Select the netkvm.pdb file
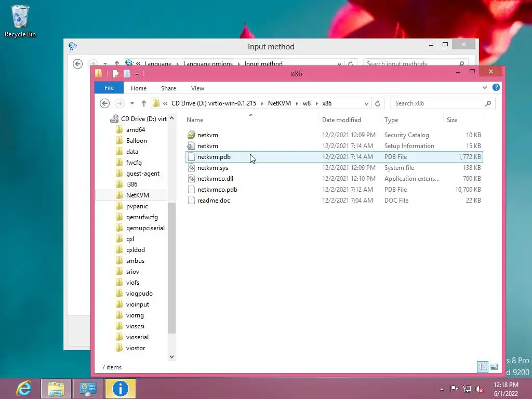 coord(334,157)
